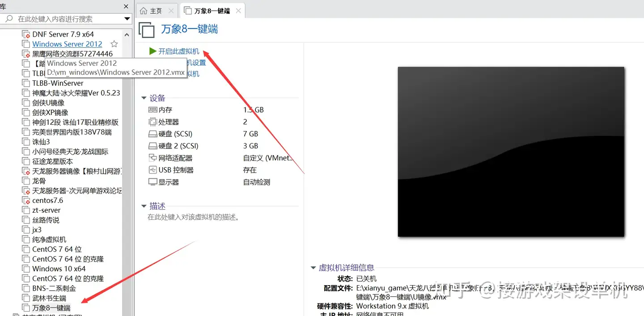644x316 pixels.
Task: Click the VM icon beside 剑侠XP镜像
Action: [x=26, y=113]
